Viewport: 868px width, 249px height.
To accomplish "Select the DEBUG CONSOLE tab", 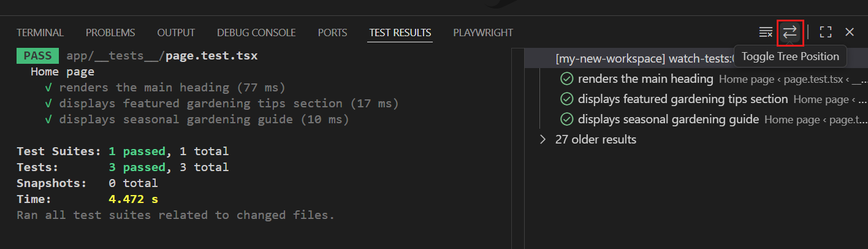I will (256, 33).
